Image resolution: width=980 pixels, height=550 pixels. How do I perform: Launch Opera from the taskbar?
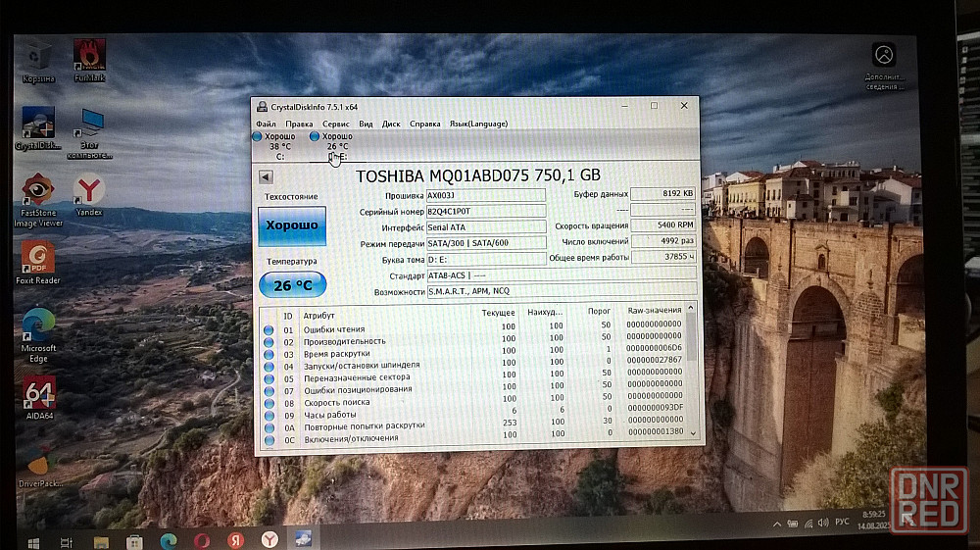click(x=202, y=540)
